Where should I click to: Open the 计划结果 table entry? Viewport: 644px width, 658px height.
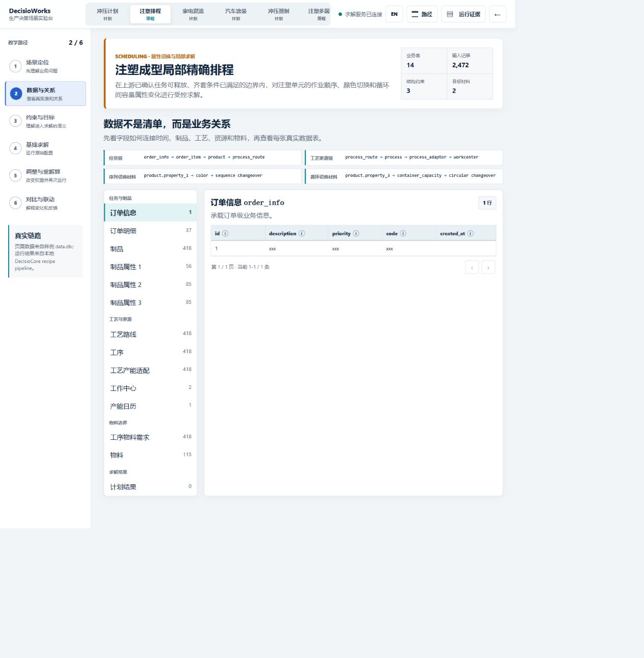click(150, 487)
